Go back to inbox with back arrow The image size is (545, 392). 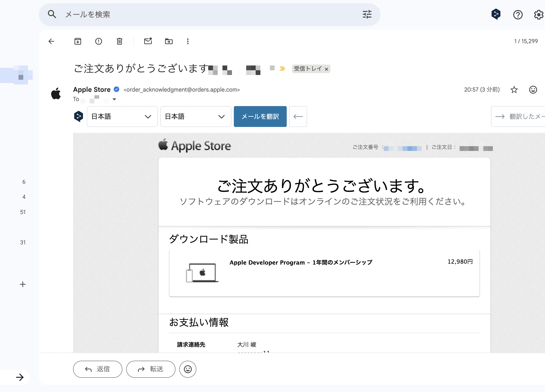(51, 41)
